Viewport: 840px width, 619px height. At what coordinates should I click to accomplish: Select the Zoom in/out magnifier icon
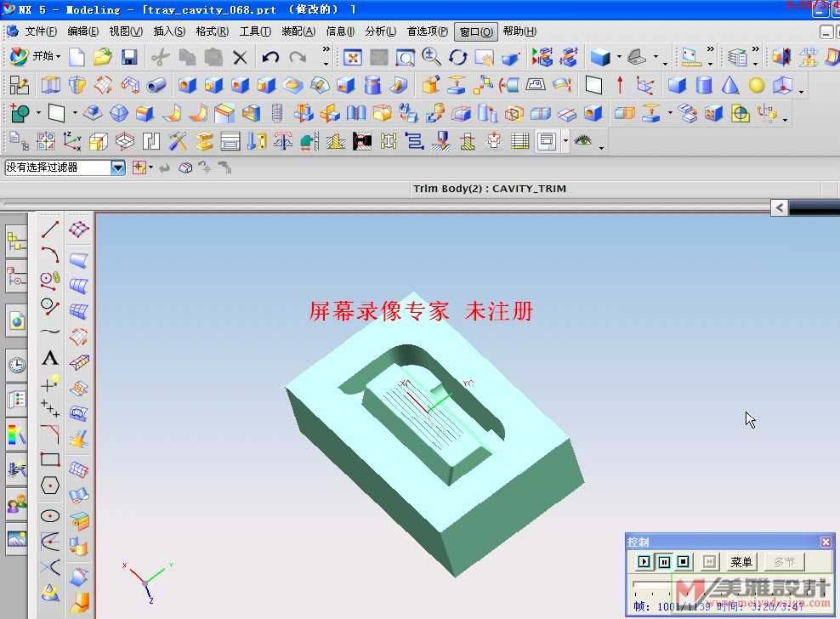click(x=431, y=57)
